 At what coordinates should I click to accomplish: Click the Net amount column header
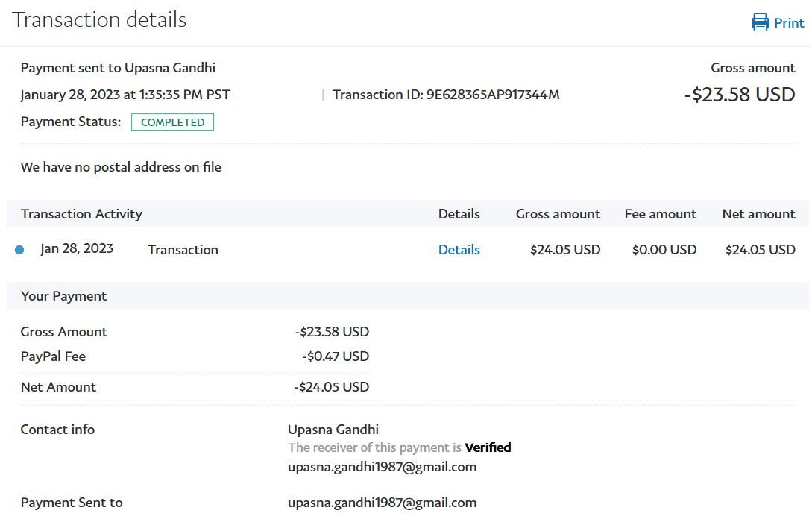tap(758, 214)
